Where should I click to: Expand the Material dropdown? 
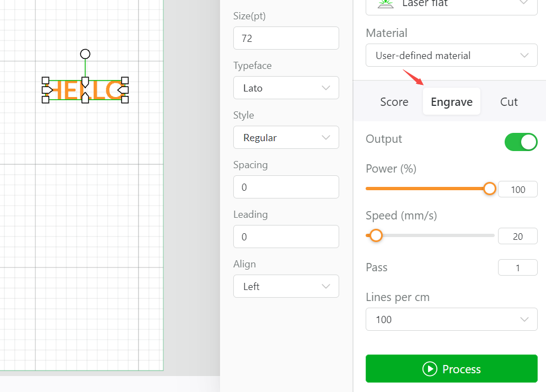pos(451,56)
